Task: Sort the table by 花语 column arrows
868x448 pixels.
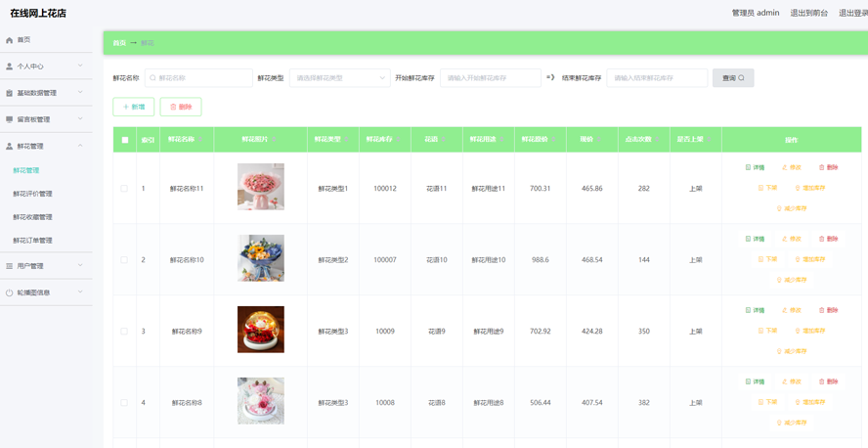Action: pos(444,140)
